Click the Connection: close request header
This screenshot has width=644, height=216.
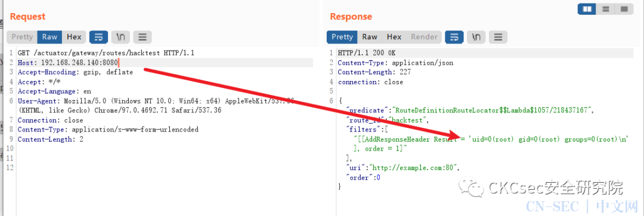(x=50, y=120)
